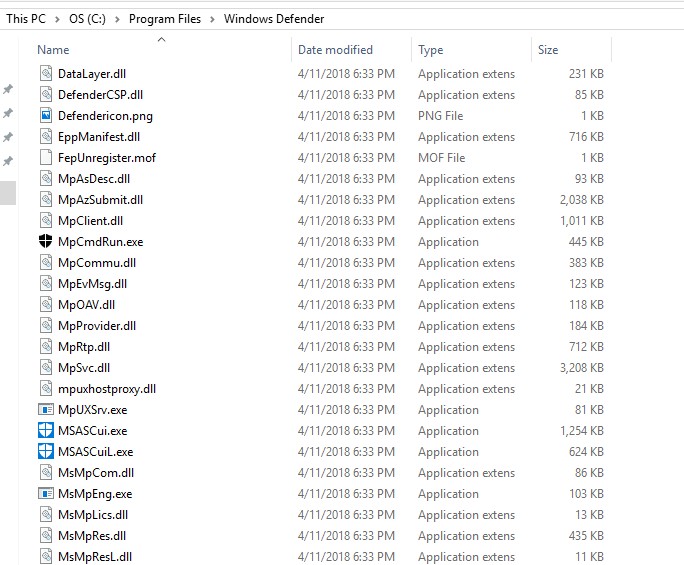Select the file name MsMpEng.exe
Viewport: 684px width, 565px height.
point(95,494)
